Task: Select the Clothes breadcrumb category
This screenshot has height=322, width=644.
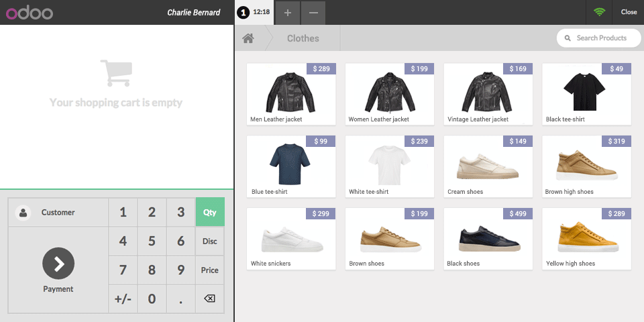Action: pos(303,39)
